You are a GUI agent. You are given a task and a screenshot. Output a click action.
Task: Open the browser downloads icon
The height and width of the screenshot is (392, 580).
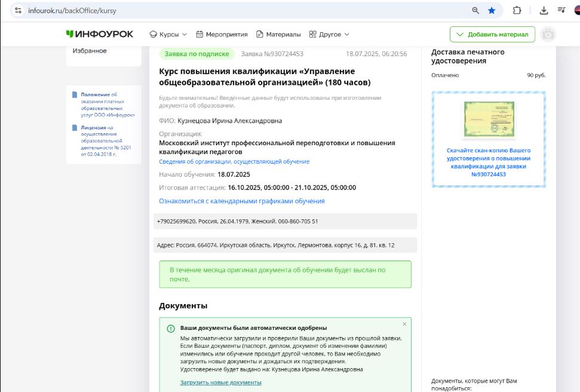click(x=544, y=10)
